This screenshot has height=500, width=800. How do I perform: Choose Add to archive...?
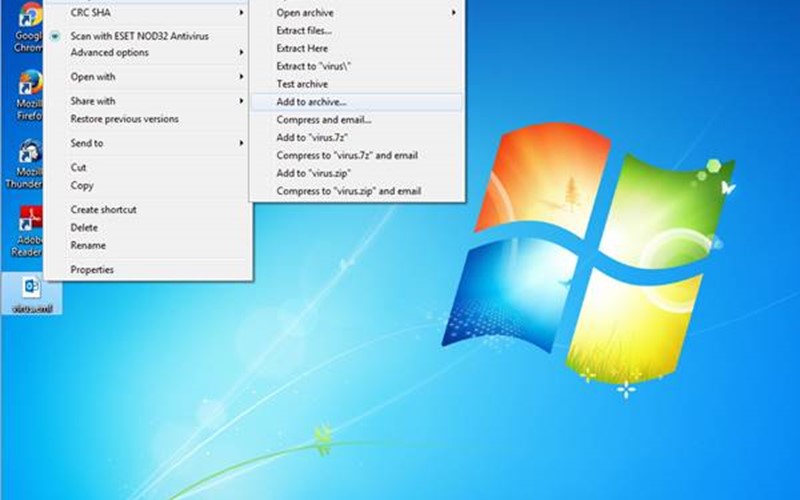(357, 102)
